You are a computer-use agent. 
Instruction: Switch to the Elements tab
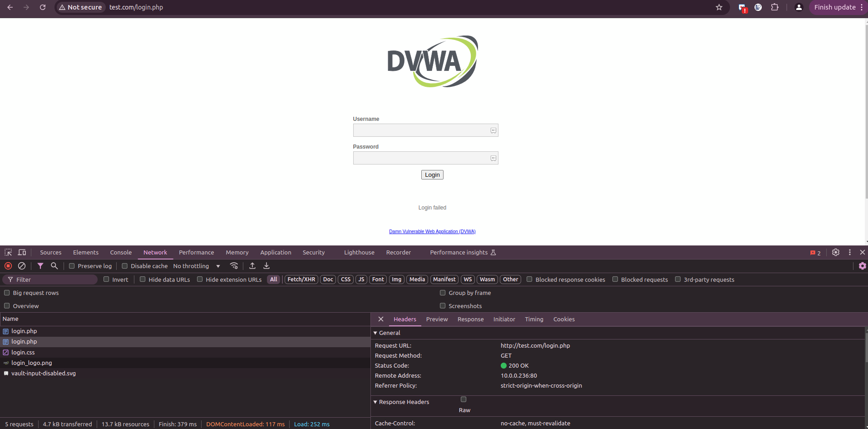[x=86, y=252]
